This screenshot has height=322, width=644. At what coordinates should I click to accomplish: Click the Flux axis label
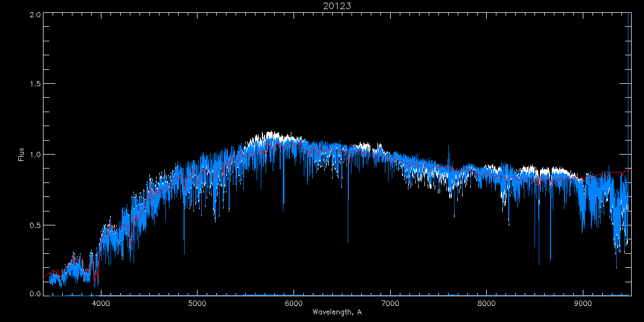pyautogui.click(x=21, y=155)
